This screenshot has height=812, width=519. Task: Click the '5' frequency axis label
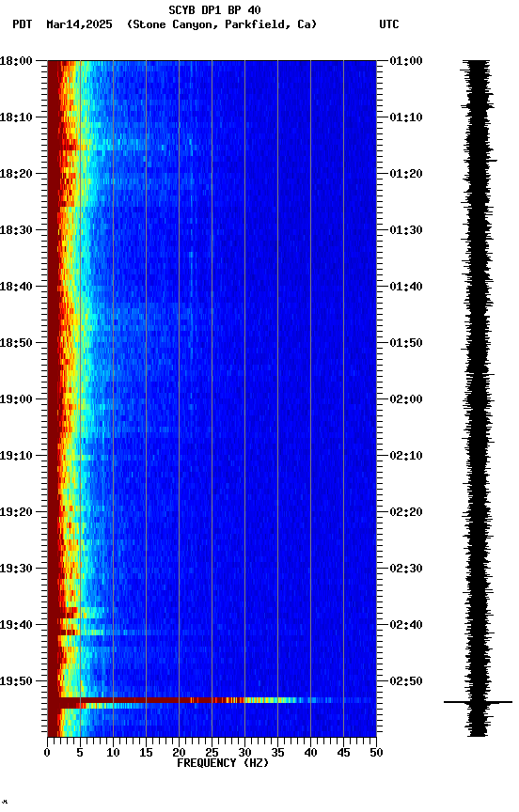(x=80, y=753)
